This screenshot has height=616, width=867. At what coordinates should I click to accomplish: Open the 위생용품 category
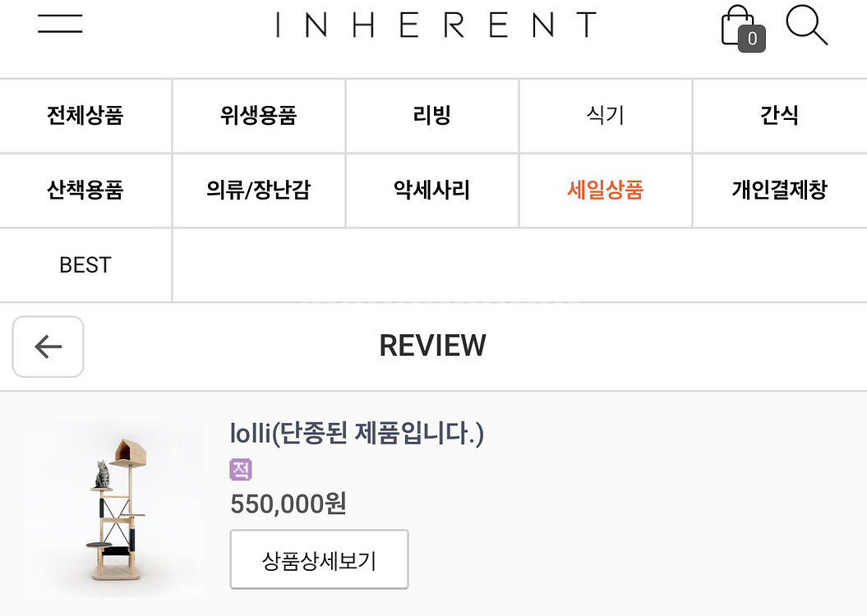point(258,116)
